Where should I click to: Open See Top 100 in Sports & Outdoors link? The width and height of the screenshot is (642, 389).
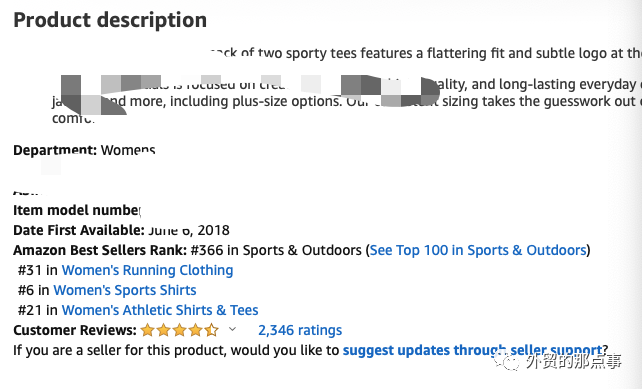(x=478, y=250)
